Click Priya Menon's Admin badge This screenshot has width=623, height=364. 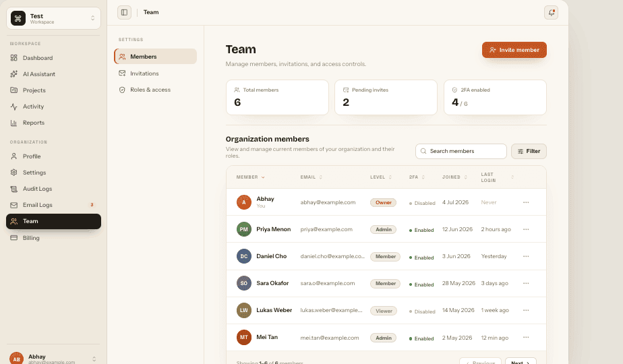coord(384,230)
